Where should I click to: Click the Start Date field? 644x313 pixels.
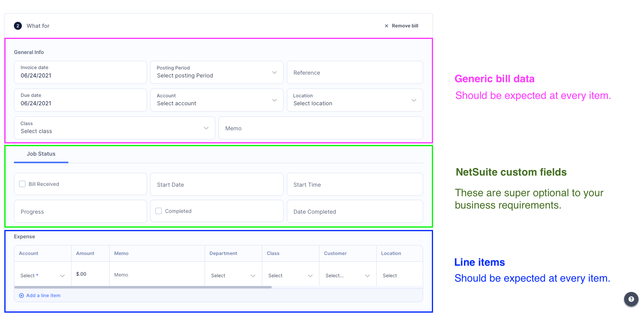point(217,184)
